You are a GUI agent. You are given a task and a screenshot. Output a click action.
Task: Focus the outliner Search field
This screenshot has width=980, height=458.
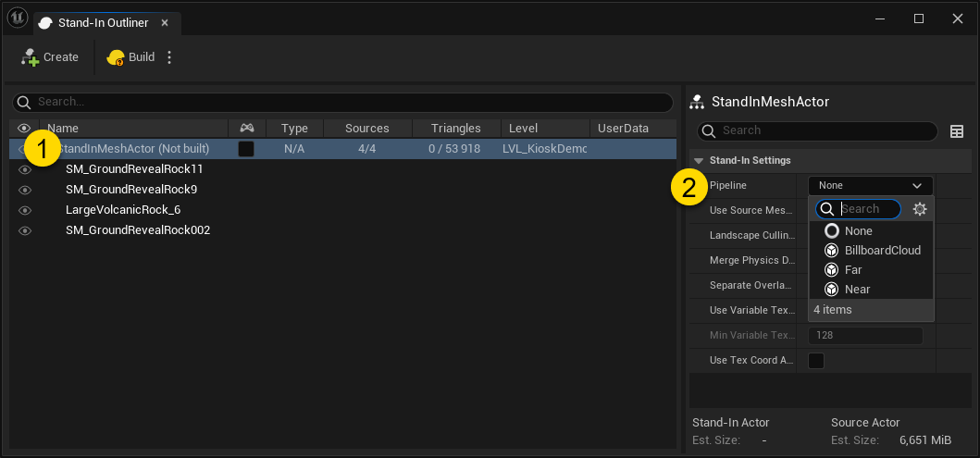pyautogui.click(x=342, y=102)
